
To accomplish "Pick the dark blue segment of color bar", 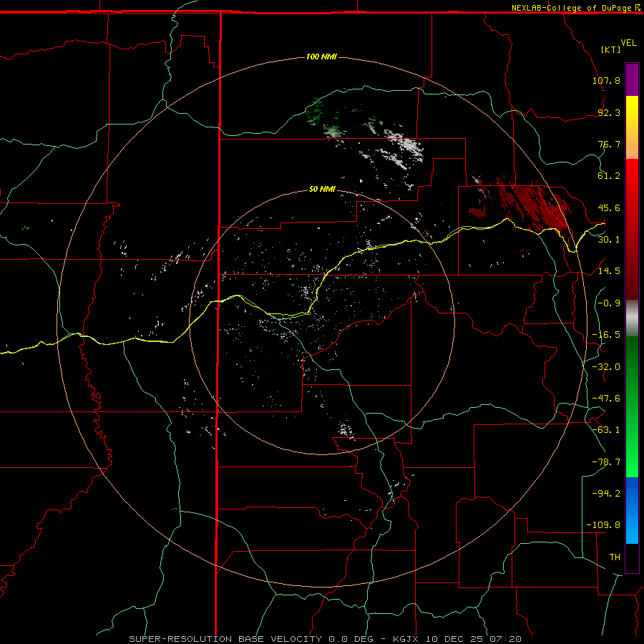I will tap(632, 491).
